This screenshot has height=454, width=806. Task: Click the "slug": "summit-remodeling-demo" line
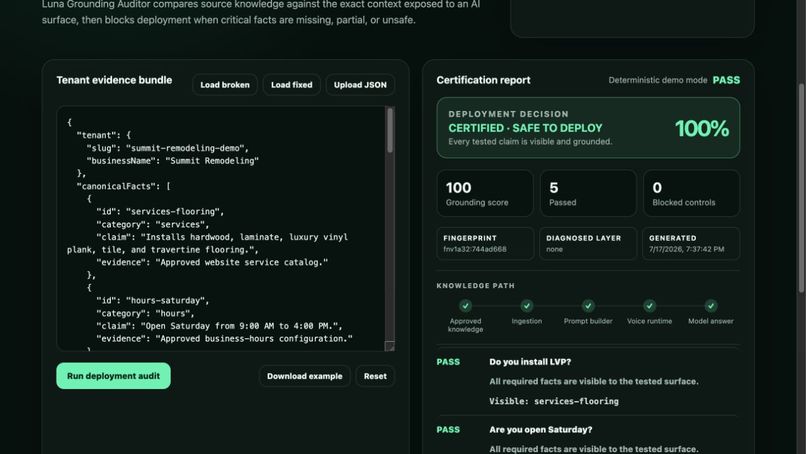(167, 148)
